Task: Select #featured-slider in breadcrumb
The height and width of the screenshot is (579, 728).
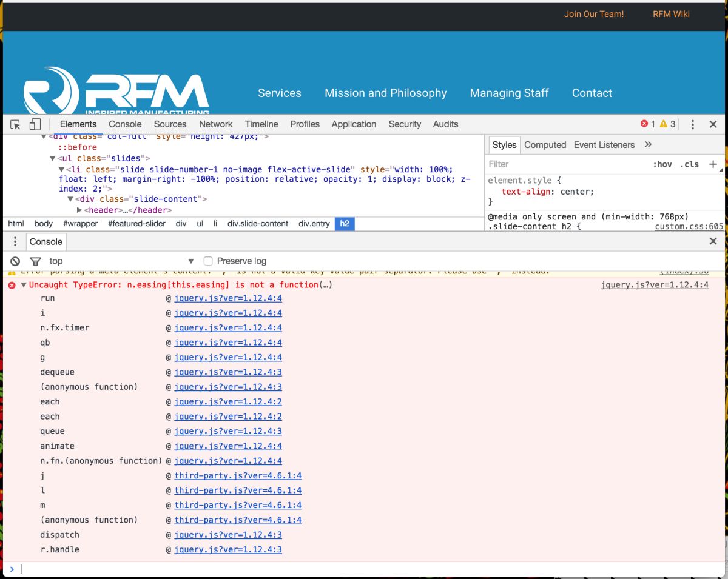Action: pyautogui.click(x=136, y=224)
